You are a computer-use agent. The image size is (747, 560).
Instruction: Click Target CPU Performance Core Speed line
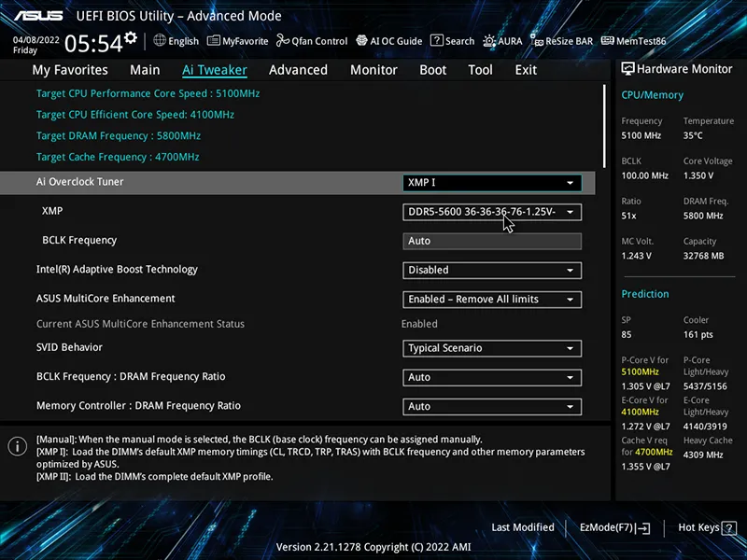pos(148,94)
